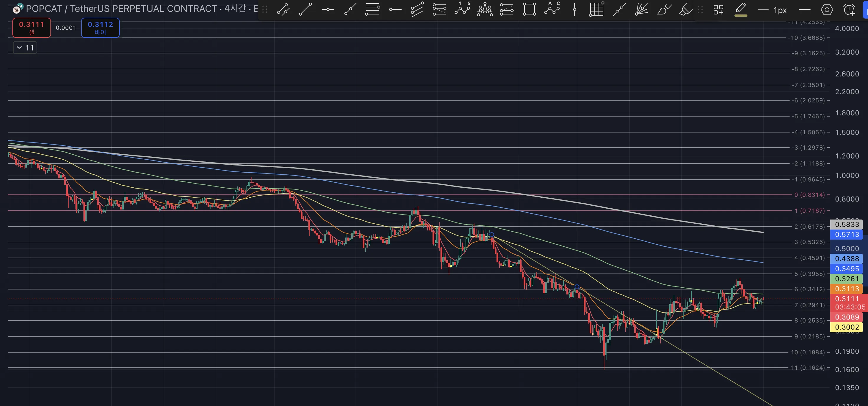Click the Fib level -1 (0.9645) label
868x406 pixels.
pos(809,179)
